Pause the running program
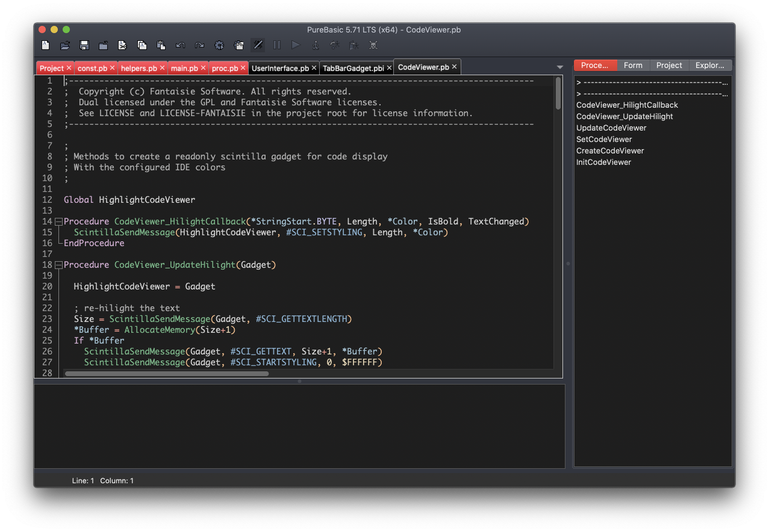The image size is (769, 532). point(277,45)
